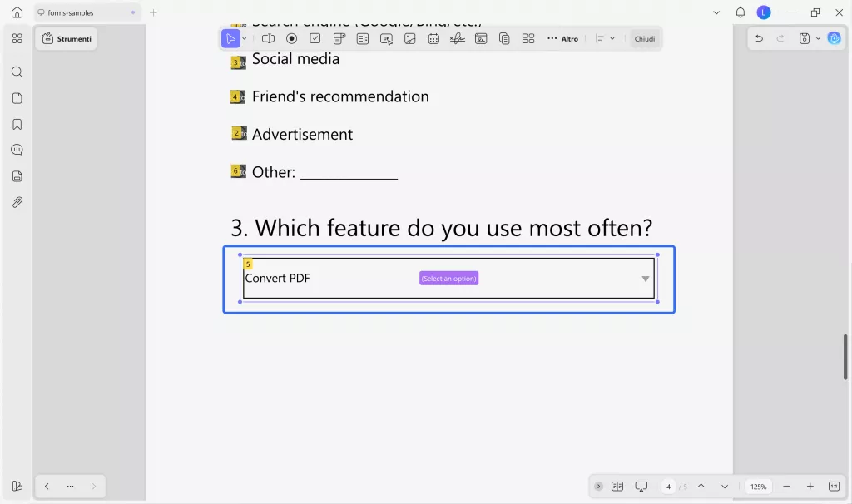Viewport: 852px width, 504px height.
Task: Select the Radio Button form tool
Action: 291,38
